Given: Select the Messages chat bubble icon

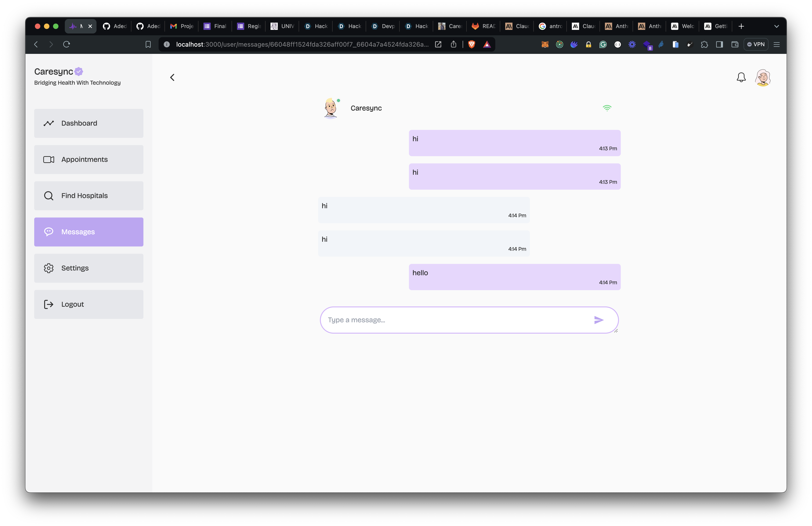Looking at the screenshot, I should (x=49, y=232).
